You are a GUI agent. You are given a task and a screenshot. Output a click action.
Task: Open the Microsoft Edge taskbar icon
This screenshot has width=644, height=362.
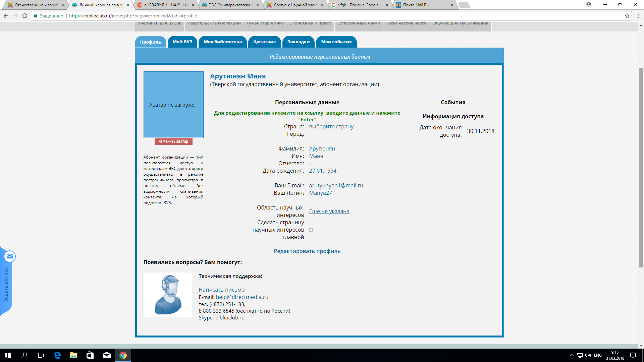pos(57,355)
